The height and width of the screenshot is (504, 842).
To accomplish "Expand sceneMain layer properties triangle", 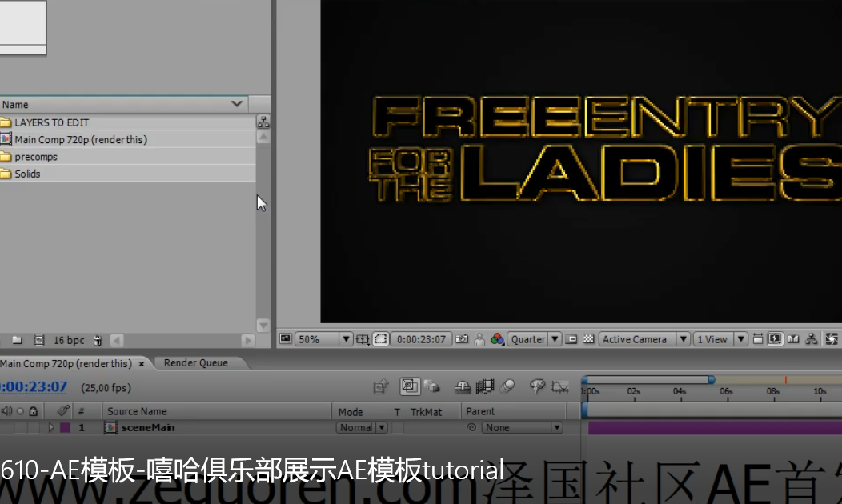I will coord(51,428).
